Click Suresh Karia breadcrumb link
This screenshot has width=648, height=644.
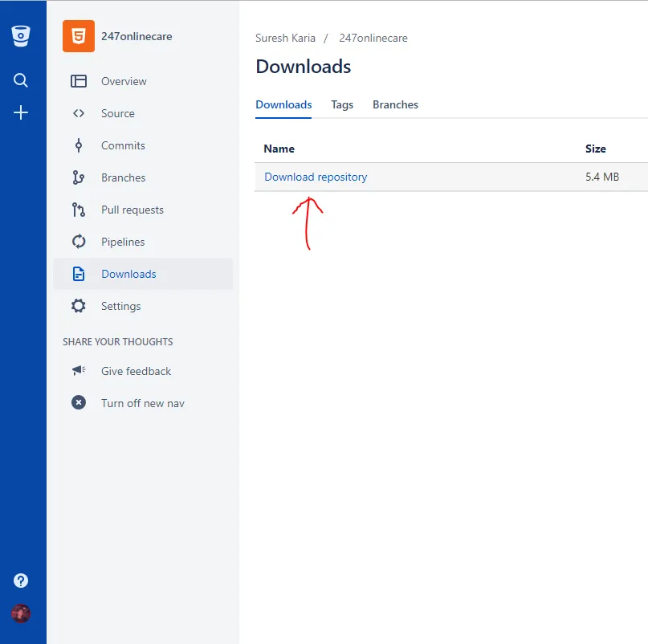point(285,38)
